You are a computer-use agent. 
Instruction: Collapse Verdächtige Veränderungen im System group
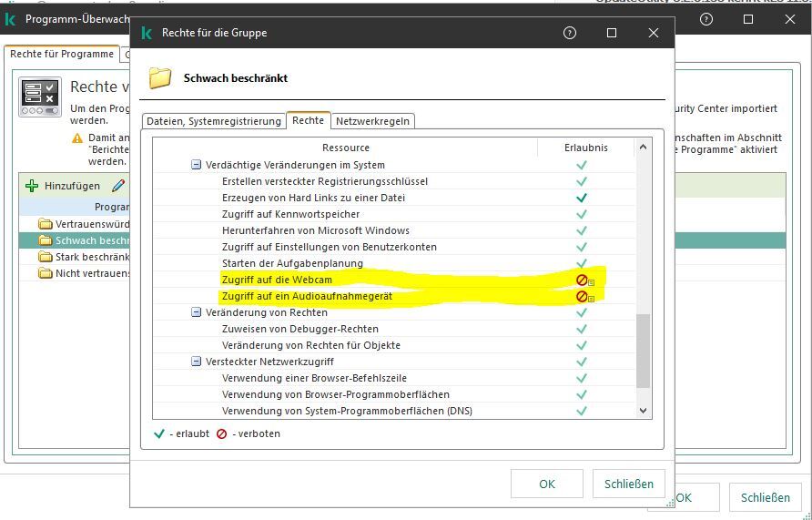(196, 165)
